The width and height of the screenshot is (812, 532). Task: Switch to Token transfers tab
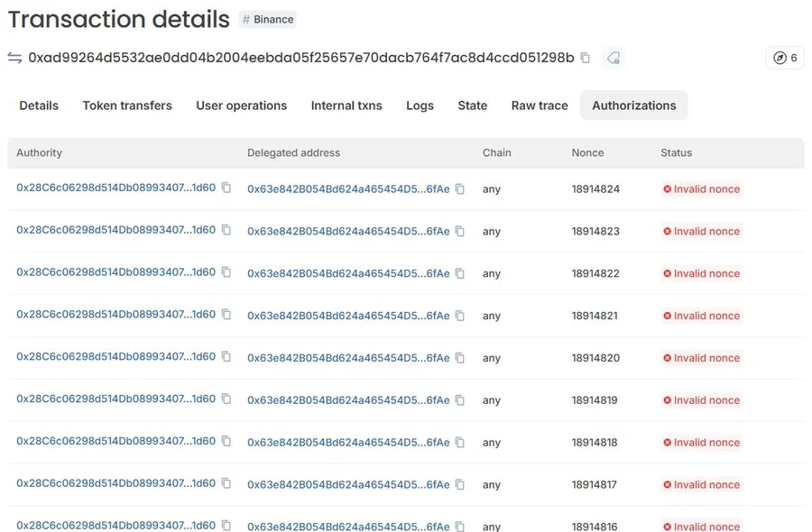pos(127,105)
